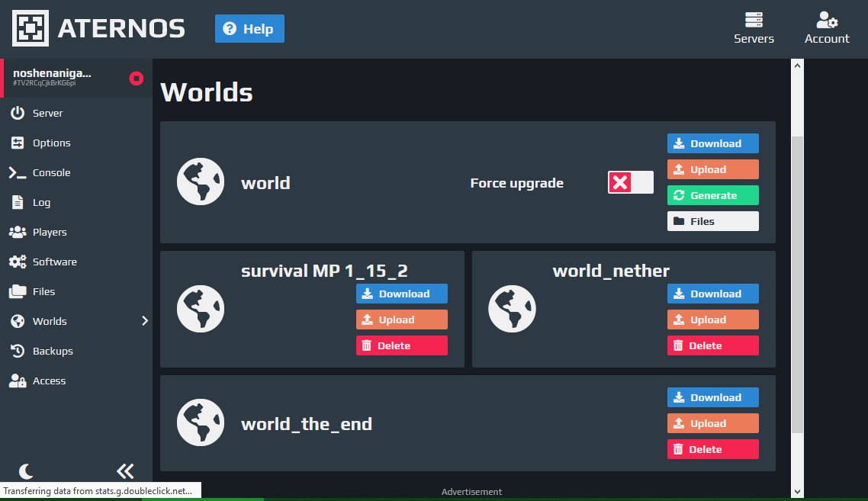Click the world_nether title text
Screen dimensions: 868x501
pyautogui.click(x=611, y=271)
